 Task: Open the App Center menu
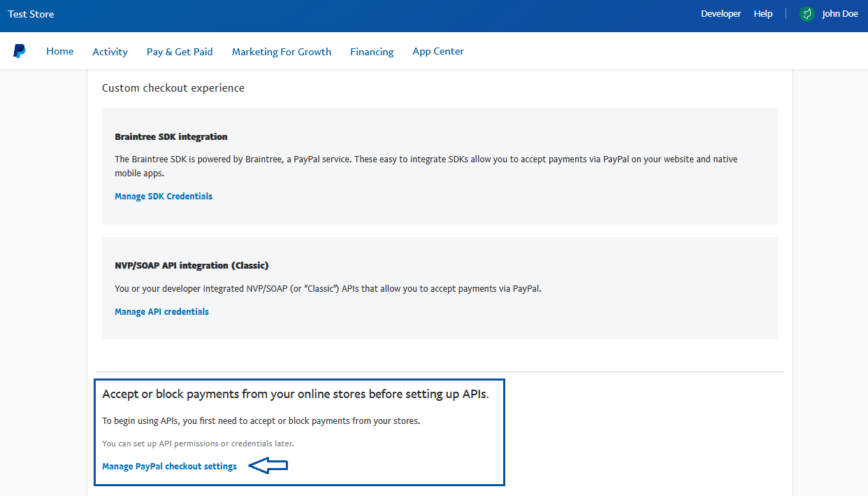point(438,52)
